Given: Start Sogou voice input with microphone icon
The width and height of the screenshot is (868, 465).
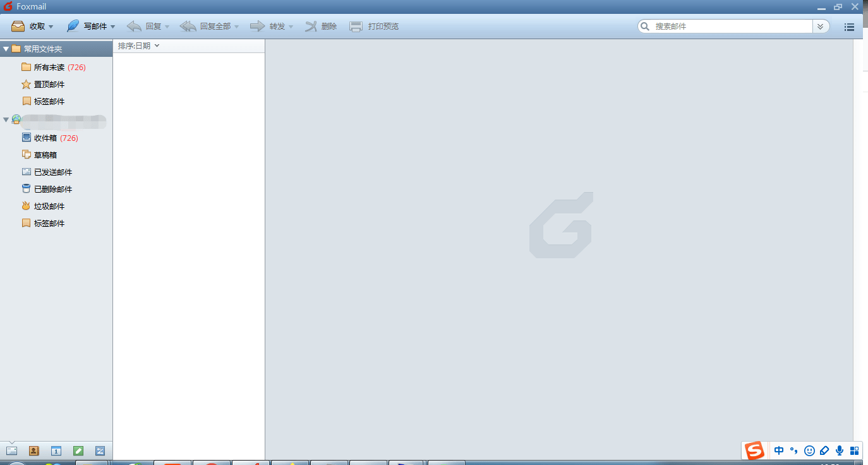Looking at the screenshot, I should point(839,450).
